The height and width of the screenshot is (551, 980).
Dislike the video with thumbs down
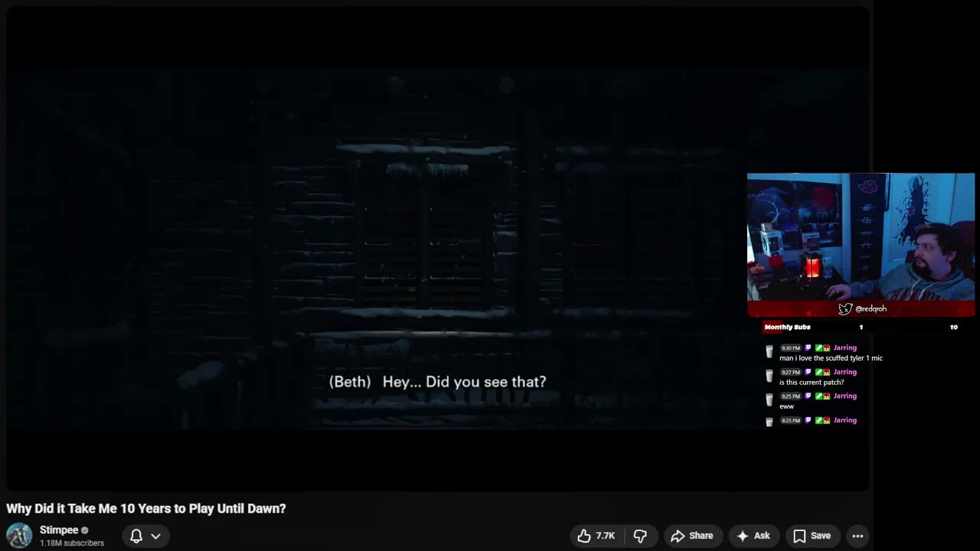pos(640,536)
